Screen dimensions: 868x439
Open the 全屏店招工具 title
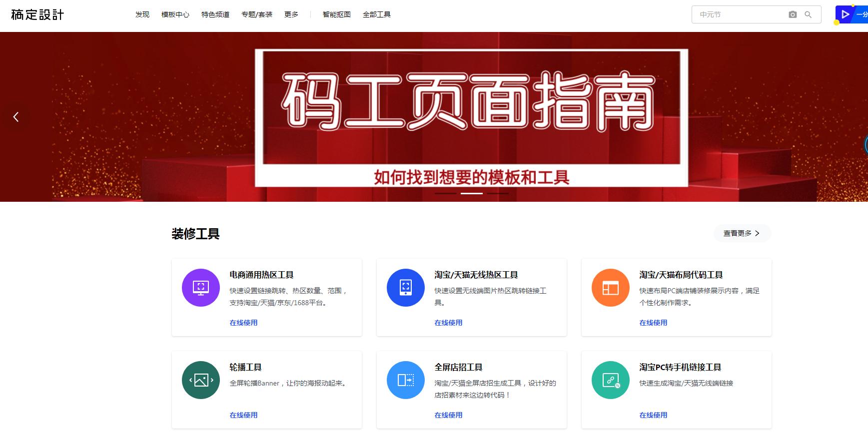[x=458, y=367]
